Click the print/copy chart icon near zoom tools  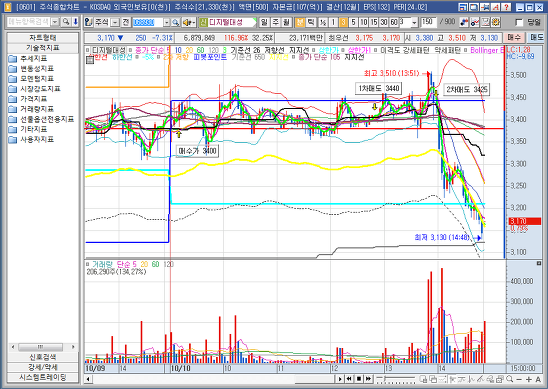499,379
